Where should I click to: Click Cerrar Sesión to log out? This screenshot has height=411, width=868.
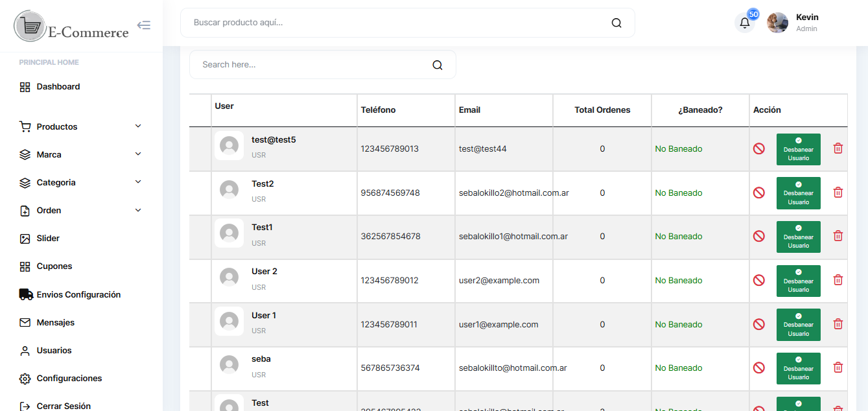[63, 406]
